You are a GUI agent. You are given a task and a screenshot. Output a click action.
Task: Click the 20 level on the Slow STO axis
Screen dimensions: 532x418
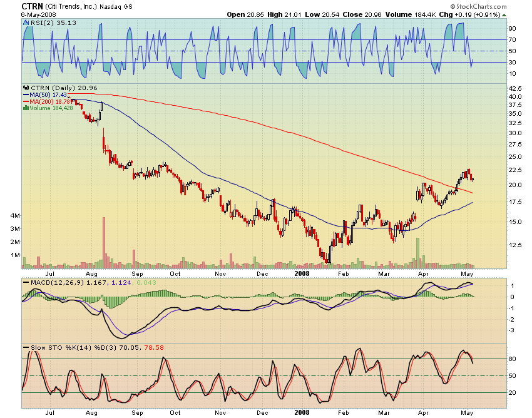[512, 392]
